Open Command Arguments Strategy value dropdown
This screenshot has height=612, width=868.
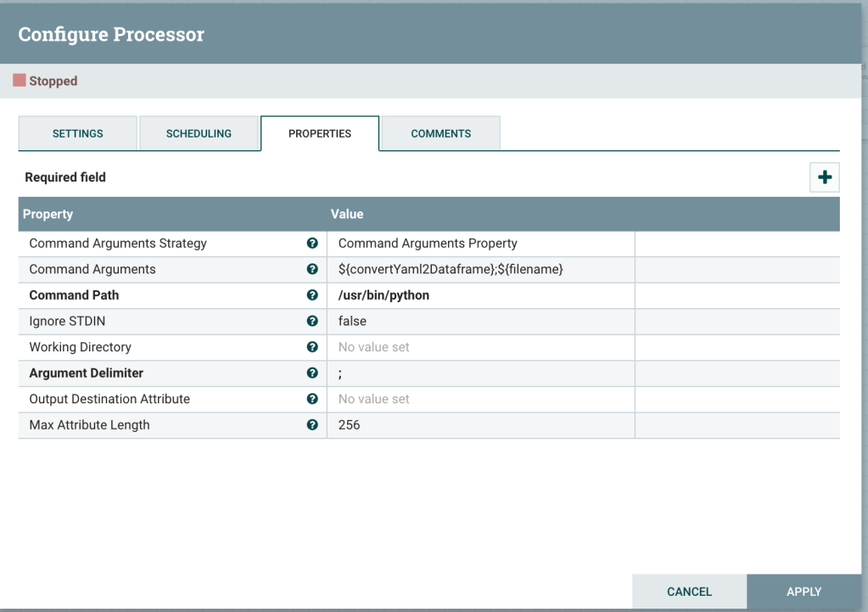[480, 244]
